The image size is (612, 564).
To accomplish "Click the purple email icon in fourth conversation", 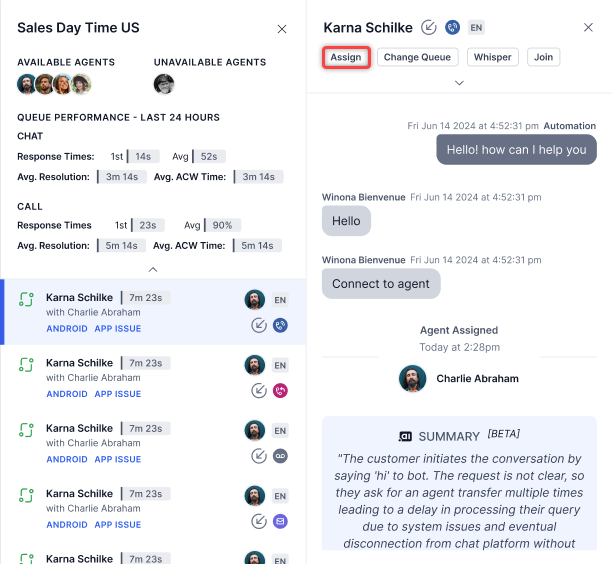I will [x=280, y=521].
